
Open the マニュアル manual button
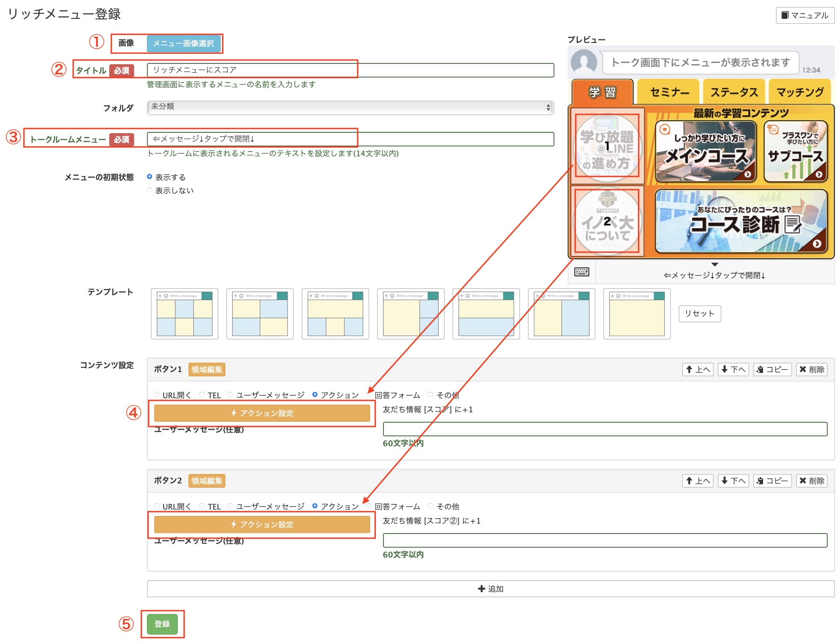click(x=805, y=15)
